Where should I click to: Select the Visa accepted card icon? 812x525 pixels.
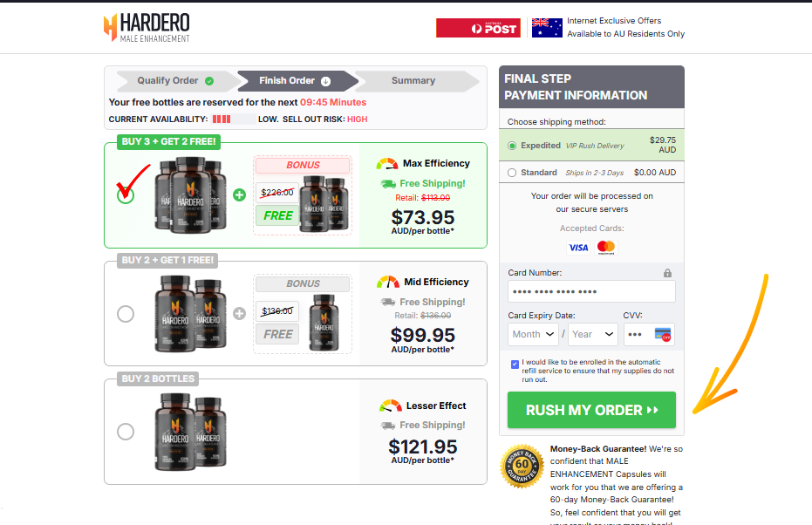[577, 248]
